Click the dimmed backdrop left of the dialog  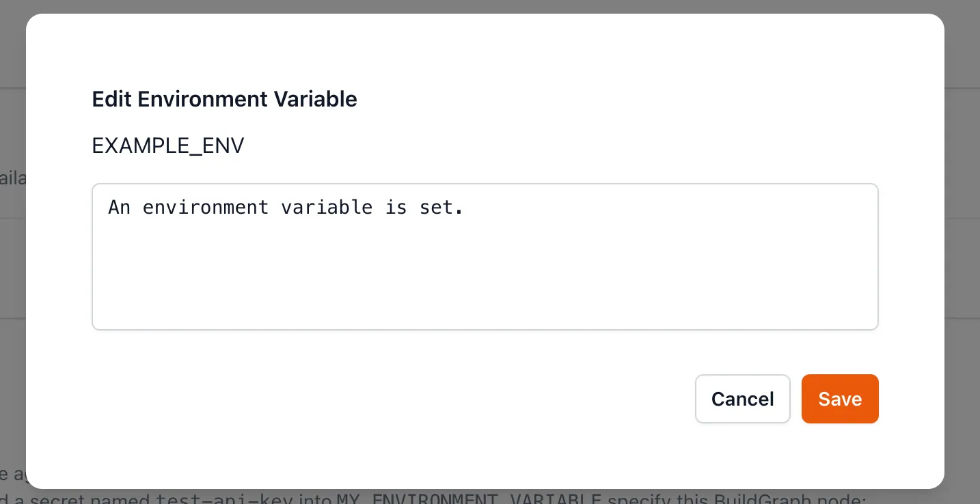(x=12, y=273)
